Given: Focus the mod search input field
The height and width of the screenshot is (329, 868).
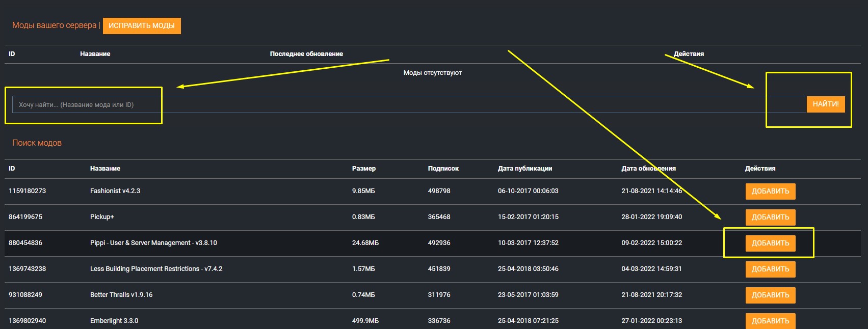Looking at the screenshot, I should [408, 105].
